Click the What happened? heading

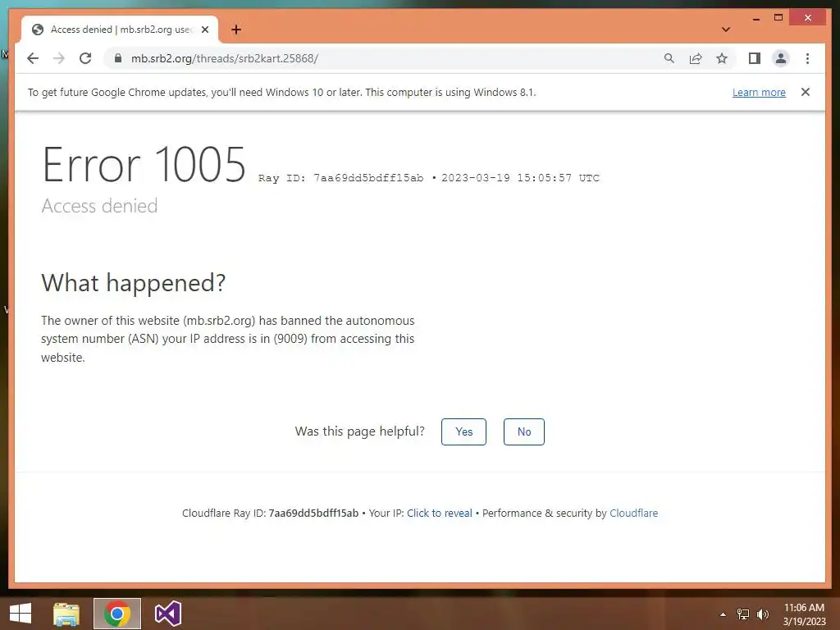click(x=134, y=283)
